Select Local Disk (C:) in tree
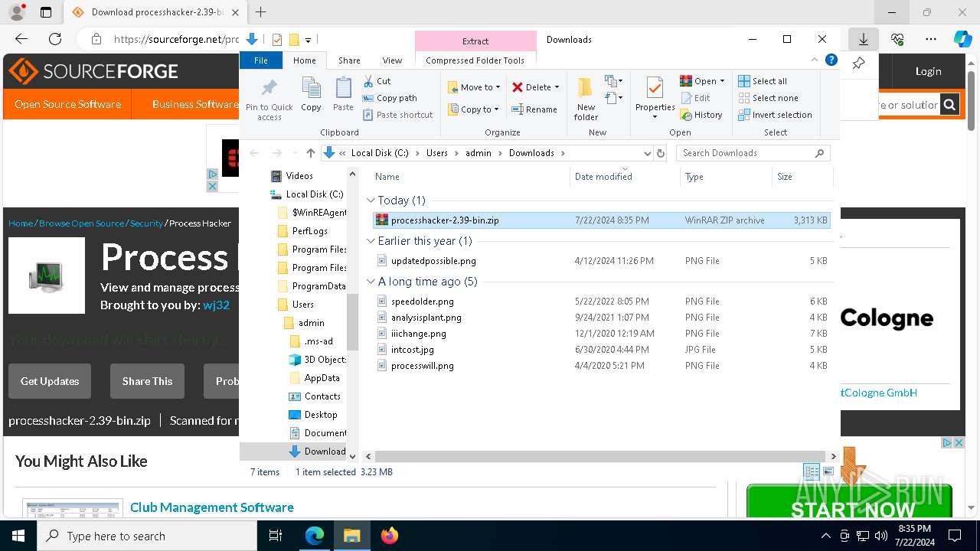Viewport: 980px width, 551px height. 306,194
